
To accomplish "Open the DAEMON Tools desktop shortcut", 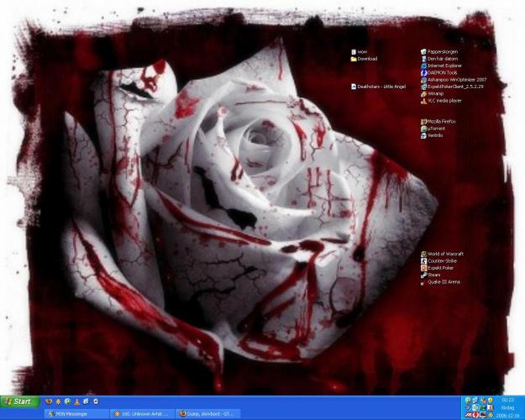I will pos(423,72).
